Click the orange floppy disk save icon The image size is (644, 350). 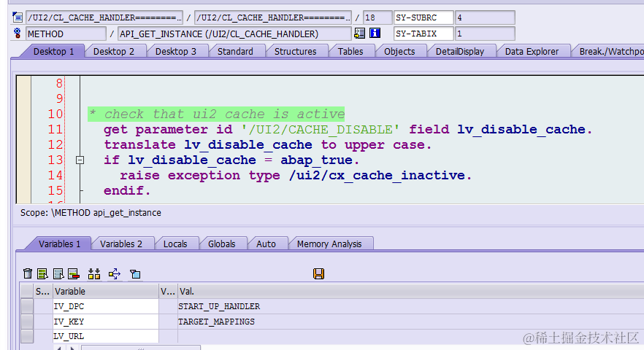pyautogui.click(x=318, y=273)
